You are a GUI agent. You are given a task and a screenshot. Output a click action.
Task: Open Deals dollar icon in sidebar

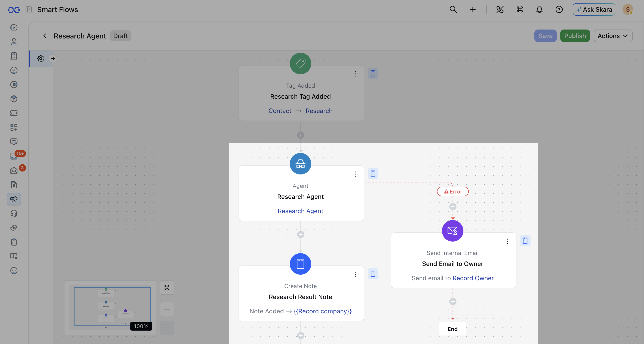tap(14, 85)
